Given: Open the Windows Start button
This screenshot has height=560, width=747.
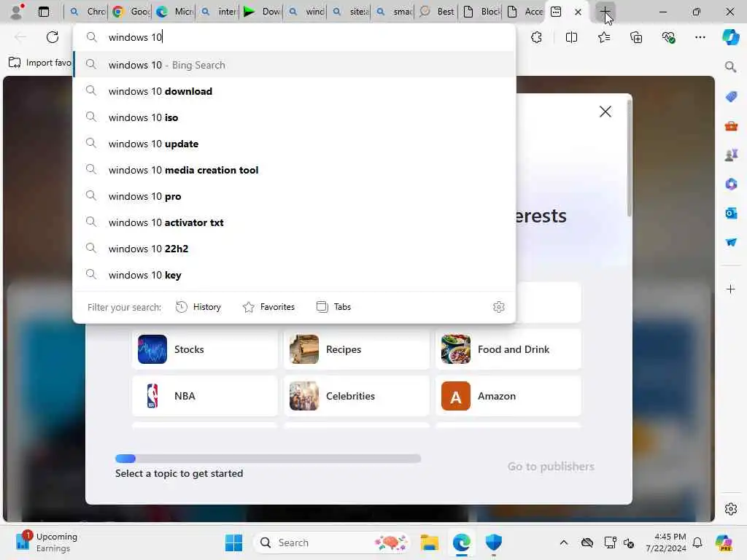Looking at the screenshot, I should [233, 542].
